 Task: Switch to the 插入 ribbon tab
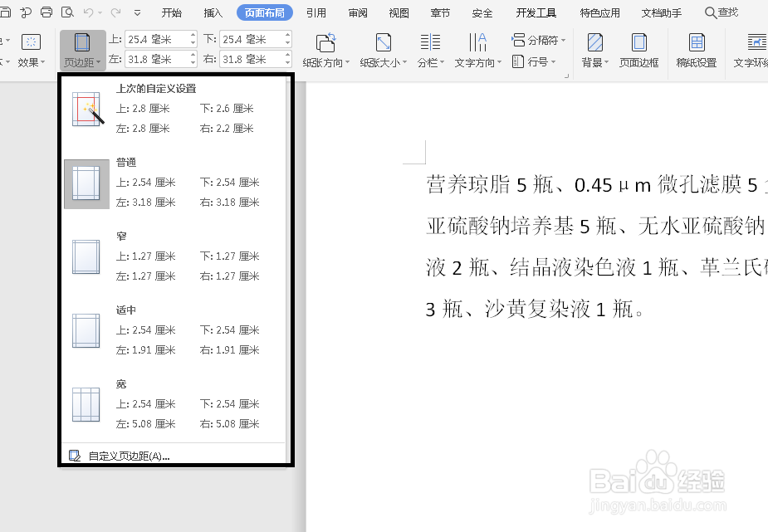pyautogui.click(x=212, y=12)
